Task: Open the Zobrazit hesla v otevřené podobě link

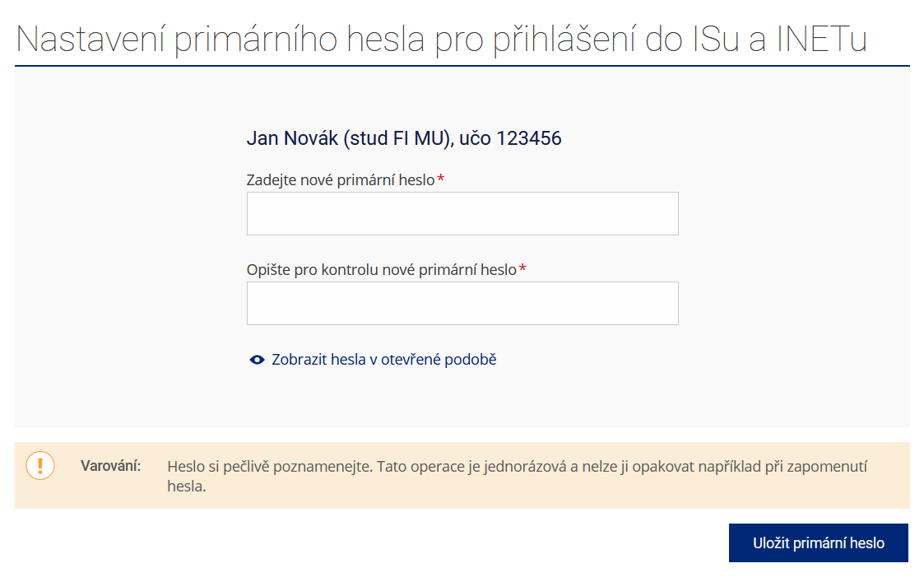Action: point(383,360)
